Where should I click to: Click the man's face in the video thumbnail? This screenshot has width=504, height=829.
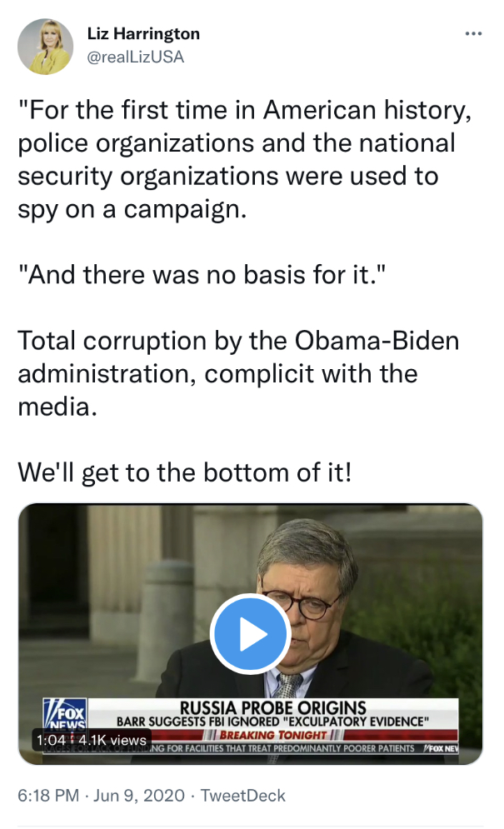point(305,586)
